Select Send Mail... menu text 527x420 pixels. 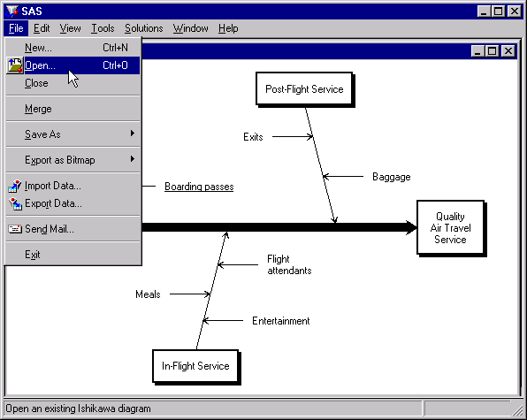pos(50,229)
